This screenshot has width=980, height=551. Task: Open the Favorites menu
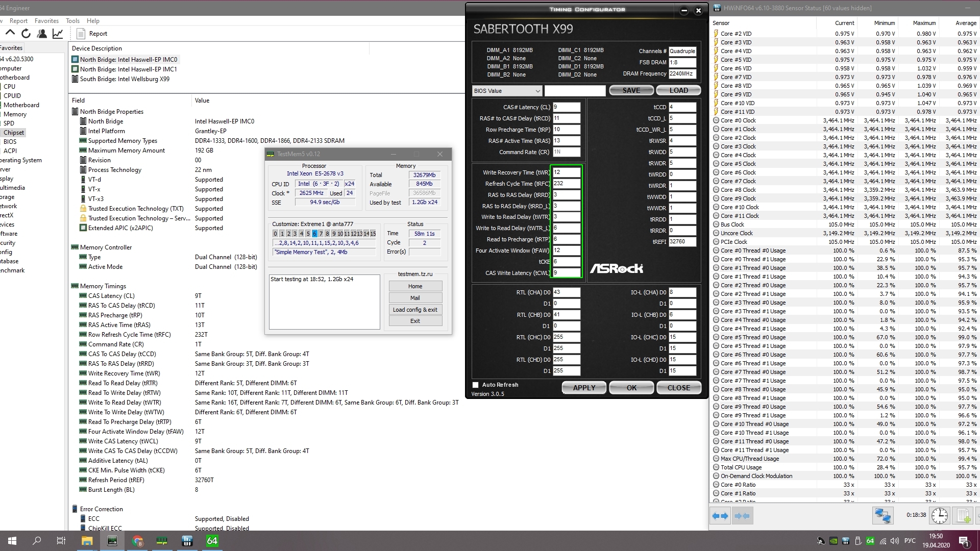(x=46, y=21)
